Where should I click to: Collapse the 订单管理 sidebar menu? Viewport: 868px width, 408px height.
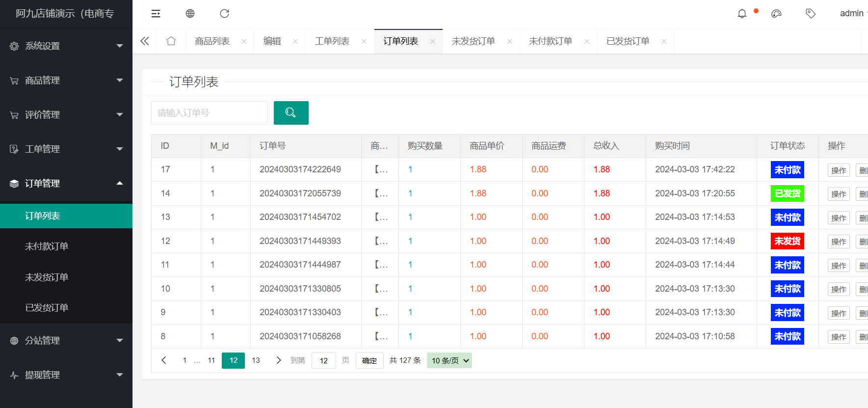66,184
